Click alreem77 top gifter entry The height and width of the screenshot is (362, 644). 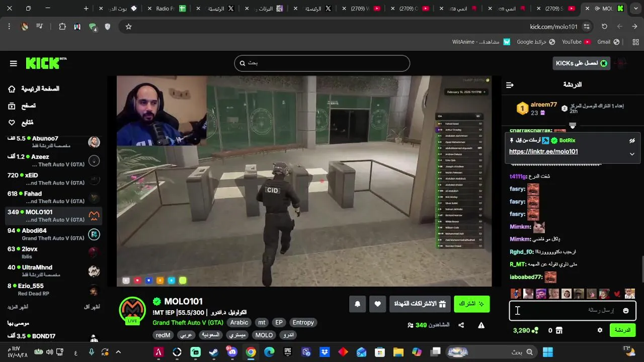tap(536, 109)
